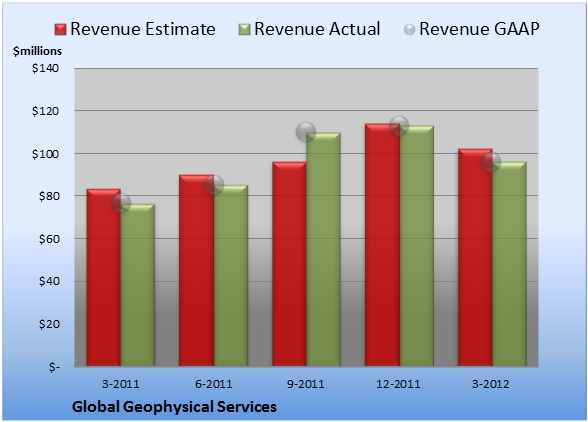
Task: Select the Revenue Actual legend label
Action: pos(317,29)
